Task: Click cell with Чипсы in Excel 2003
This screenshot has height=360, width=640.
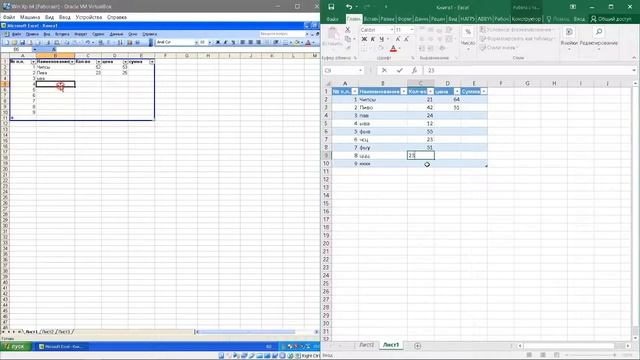Action: click(55, 67)
